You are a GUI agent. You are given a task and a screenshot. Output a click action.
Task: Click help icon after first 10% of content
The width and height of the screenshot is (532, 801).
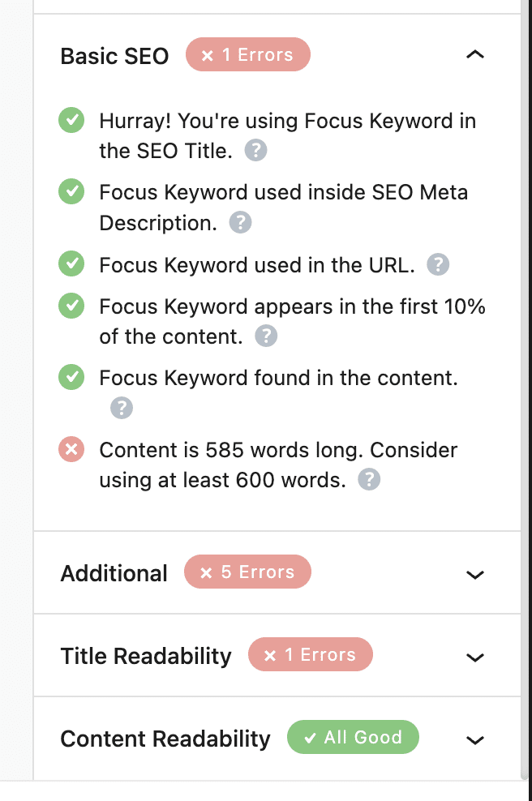[266, 336]
